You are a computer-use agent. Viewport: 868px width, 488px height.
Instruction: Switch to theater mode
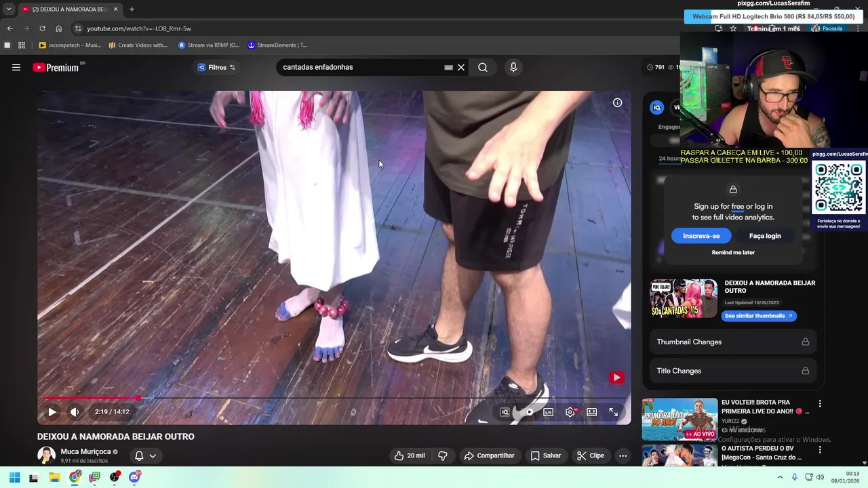pos(592,411)
